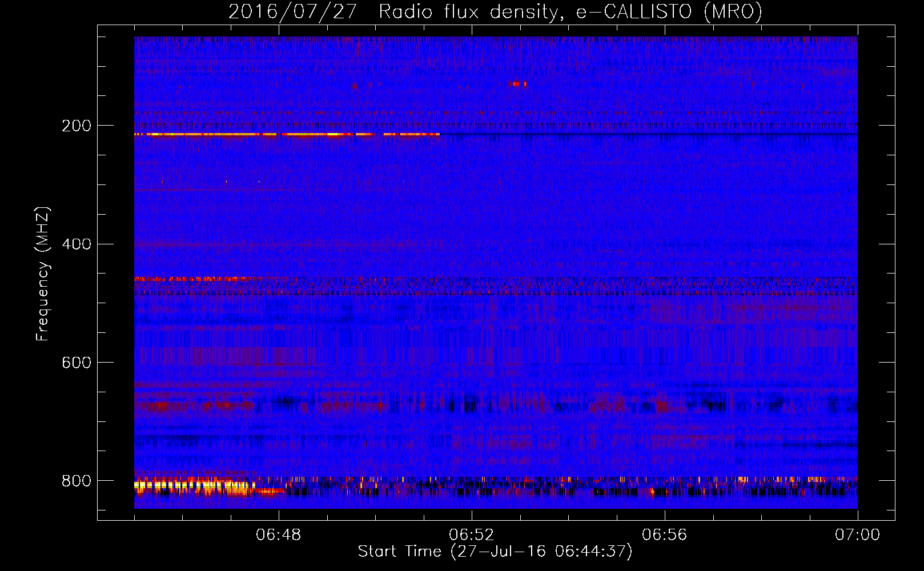Screen dimensions: 924x571
Task: Click the bright yellow emission band near 800 MHz
Action: click(194, 486)
